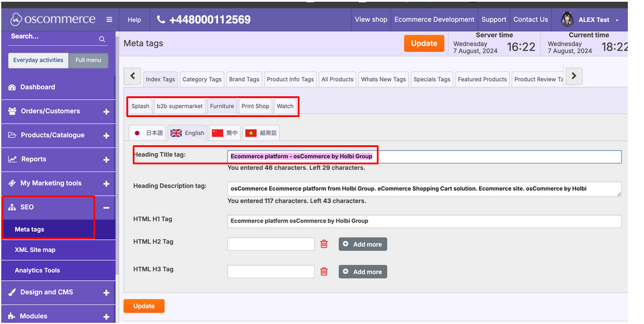Click the search magnifier icon in sidebar
The height and width of the screenshot is (324, 644).
[102, 39]
